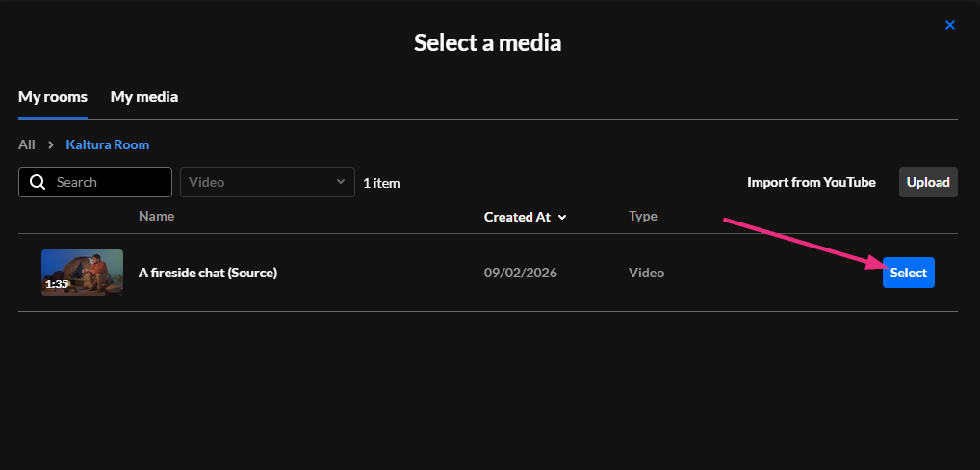Click the Created At column header
Screen dimensions: 980x470
point(517,217)
